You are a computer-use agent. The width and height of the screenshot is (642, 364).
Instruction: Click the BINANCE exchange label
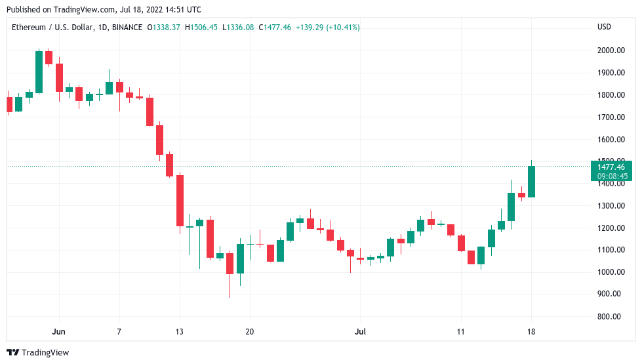[x=127, y=28]
